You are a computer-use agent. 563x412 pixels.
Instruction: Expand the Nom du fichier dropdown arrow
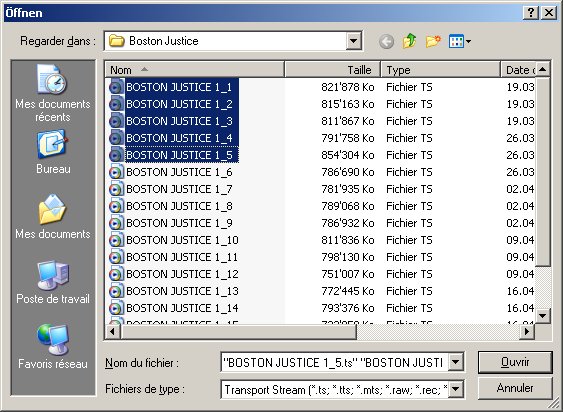455,362
